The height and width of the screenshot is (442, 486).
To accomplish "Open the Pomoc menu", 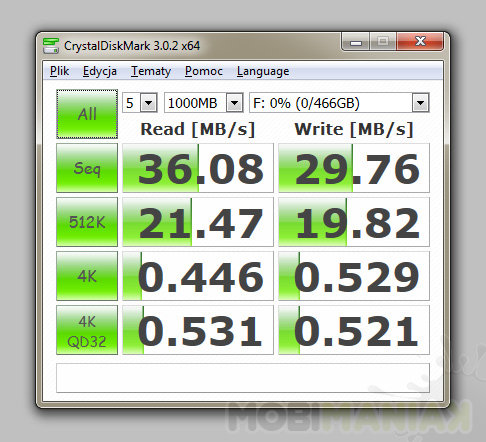I will [x=204, y=71].
